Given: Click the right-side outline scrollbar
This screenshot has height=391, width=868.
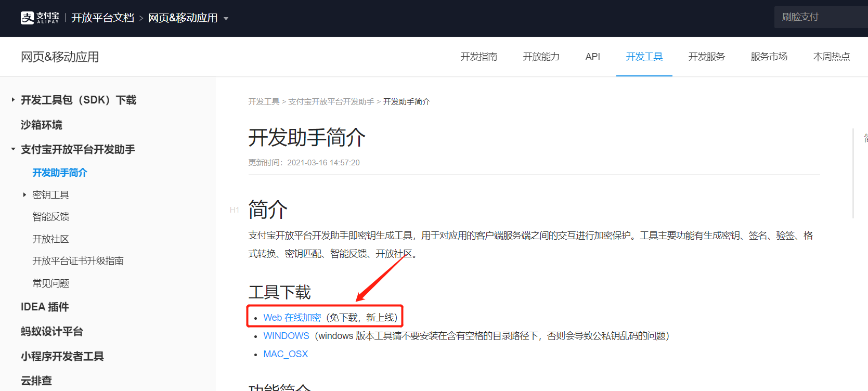Looking at the screenshot, I should [x=853, y=173].
